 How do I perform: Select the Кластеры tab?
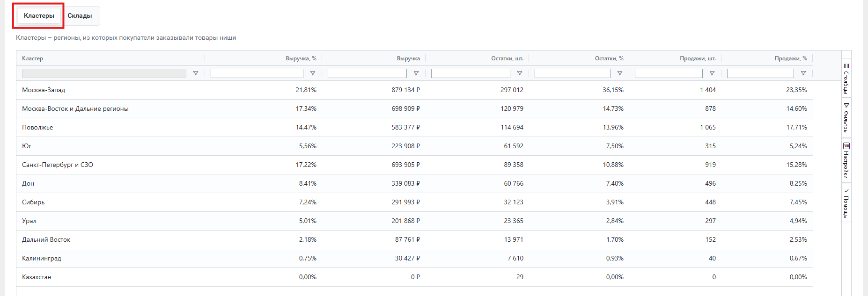[39, 16]
